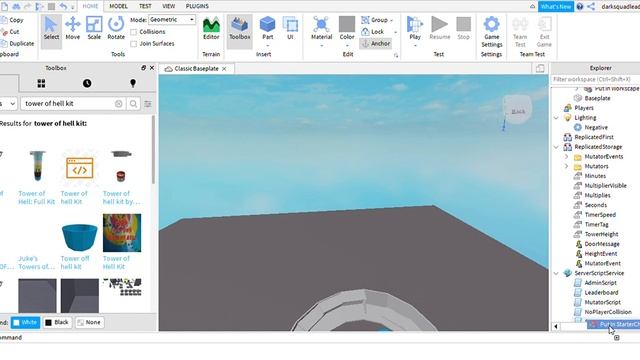Screen dimensions: 640x360
Task: Select Tower of Hell: Full Kit asset
Action: (x=37, y=178)
